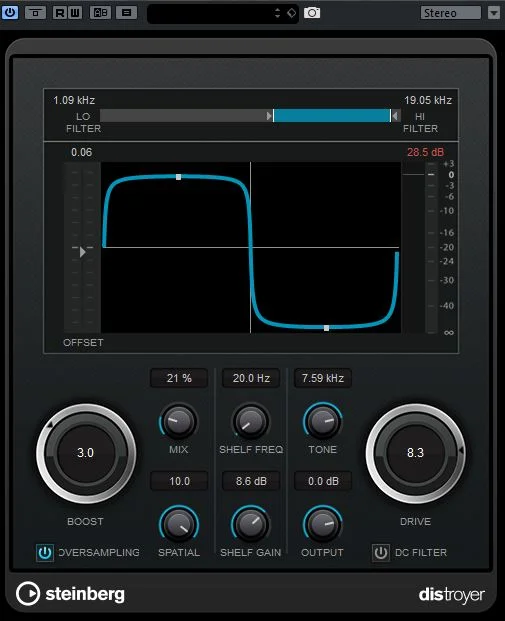
Task: Click the upper curve handle on waveshaper display
Action: point(179,177)
